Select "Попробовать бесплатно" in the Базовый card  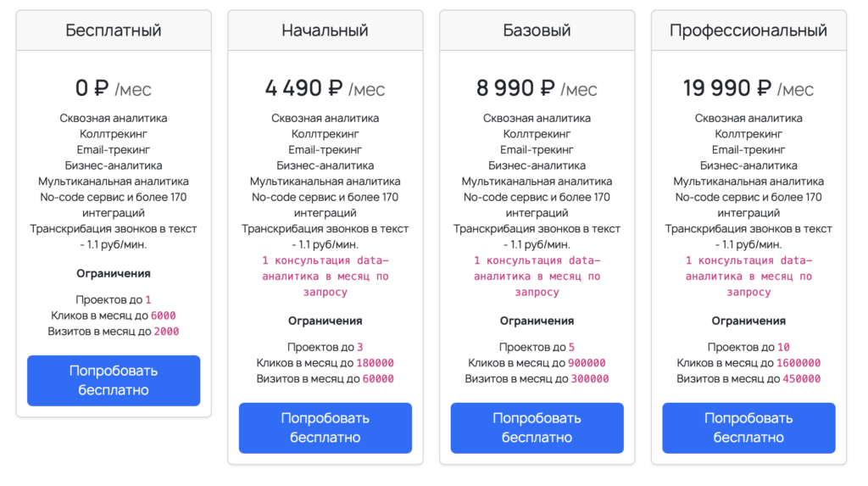pos(537,428)
